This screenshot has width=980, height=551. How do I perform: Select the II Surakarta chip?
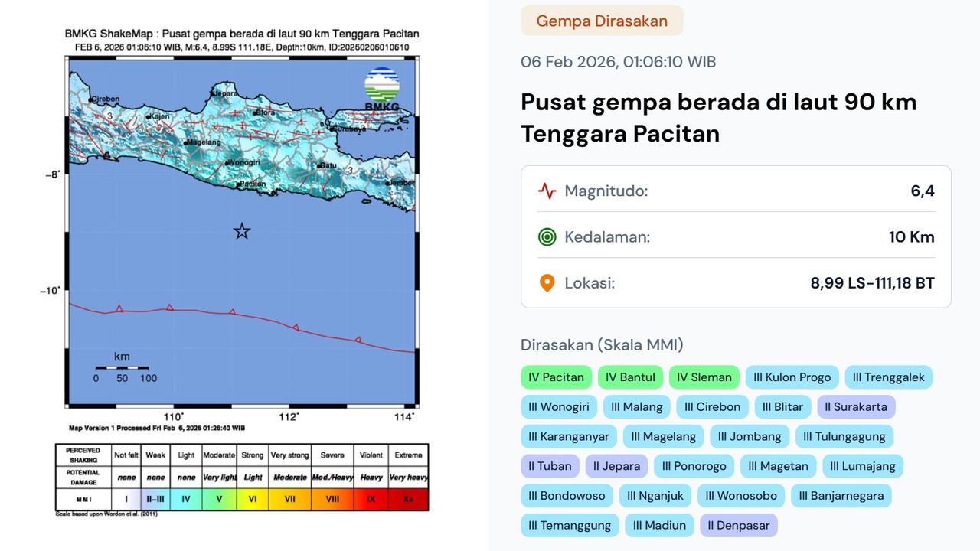(x=856, y=406)
